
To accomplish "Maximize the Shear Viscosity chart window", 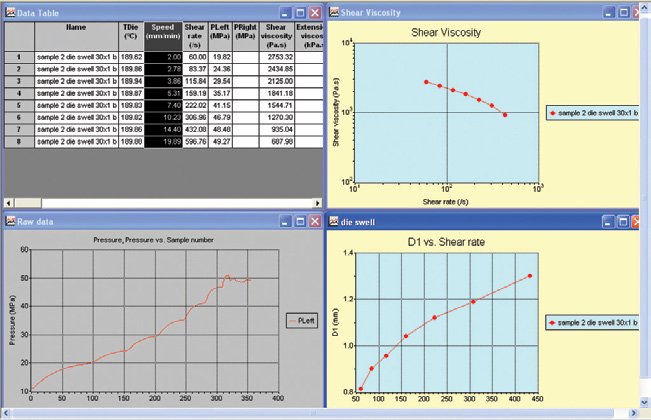I will click(624, 11).
